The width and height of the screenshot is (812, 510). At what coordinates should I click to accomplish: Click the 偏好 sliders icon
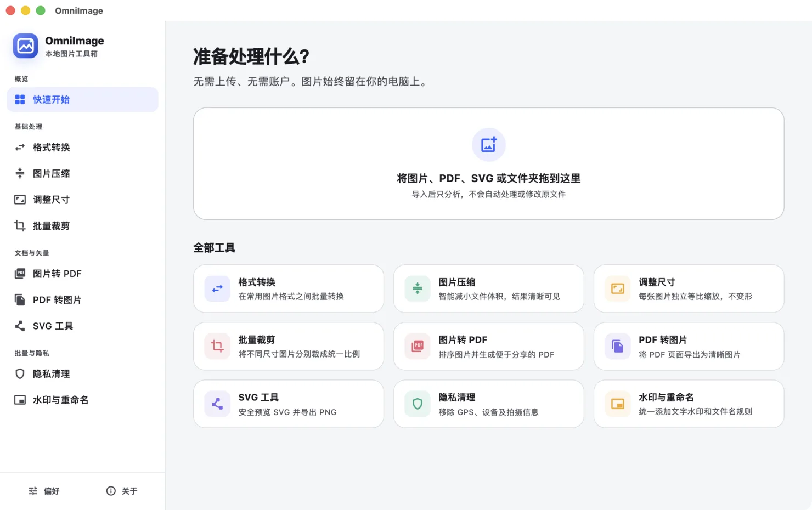(33, 491)
